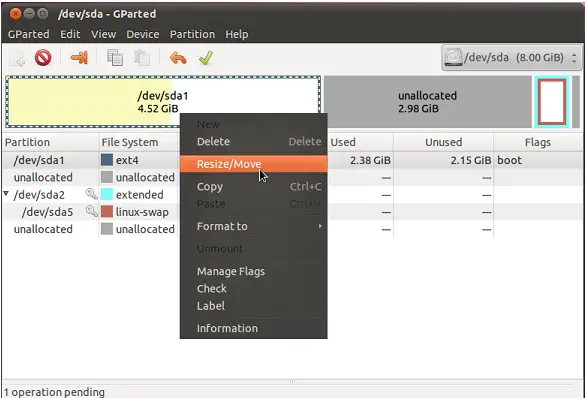Click the '1 operation pending' status text
The height and width of the screenshot is (398, 586).
pyautogui.click(x=54, y=392)
